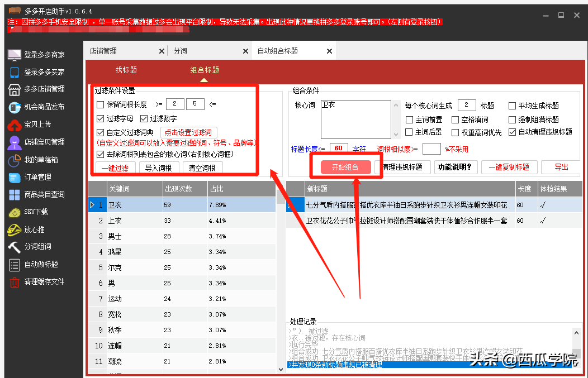Open the 找标题 sub-tab
This screenshot has height=378, width=588.
point(126,70)
